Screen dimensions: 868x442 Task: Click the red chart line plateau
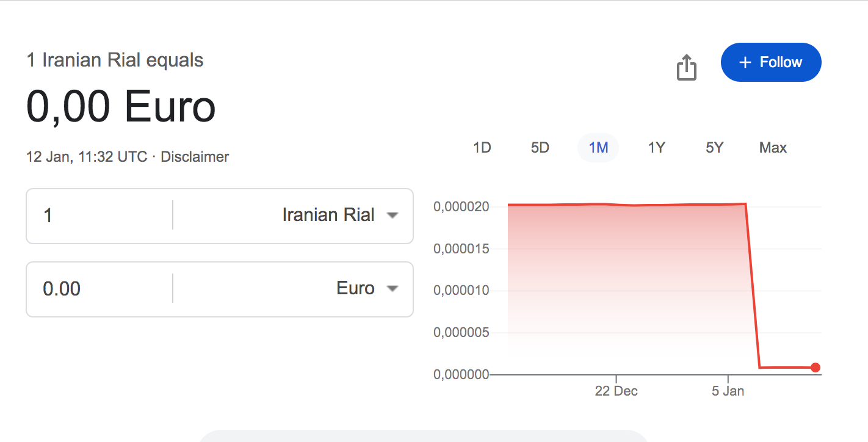click(x=623, y=205)
